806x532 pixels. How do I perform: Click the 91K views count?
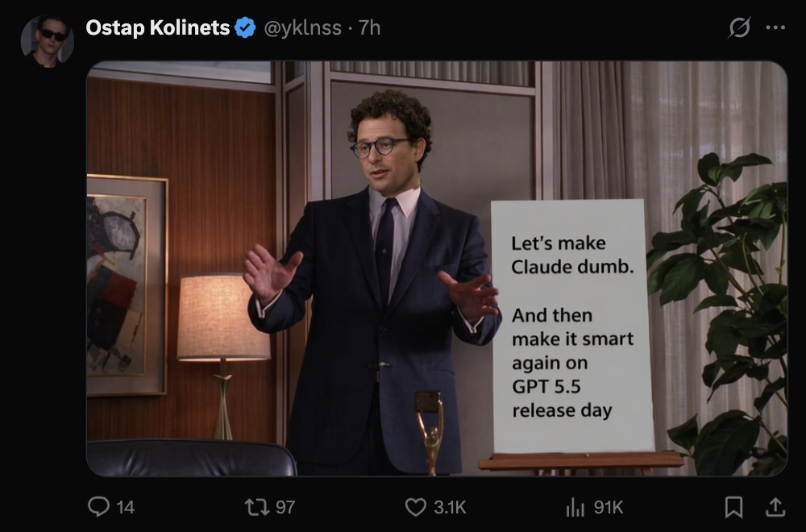click(609, 507)
